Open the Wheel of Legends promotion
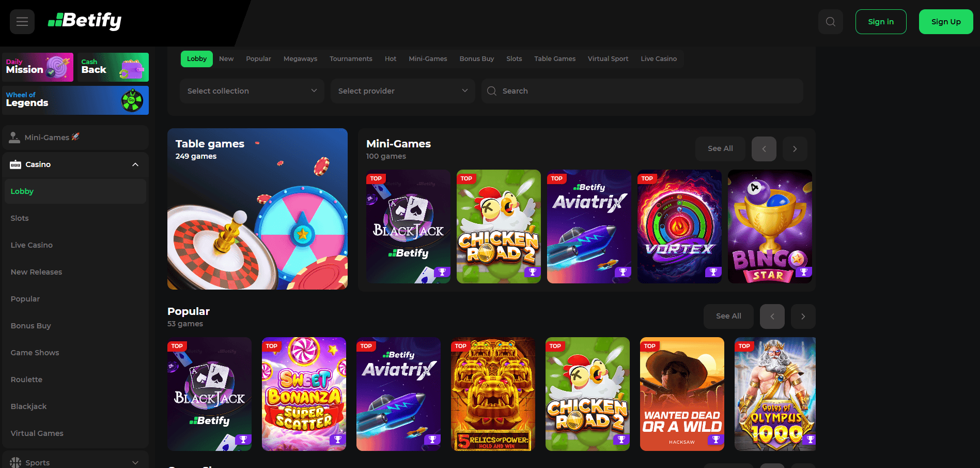The height and width of the screenshot is (468, 980). click(x=75, y=100)
